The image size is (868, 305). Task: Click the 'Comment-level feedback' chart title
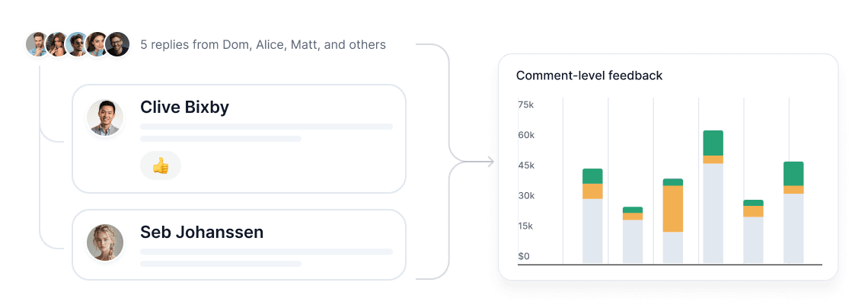tap(589, 75)
